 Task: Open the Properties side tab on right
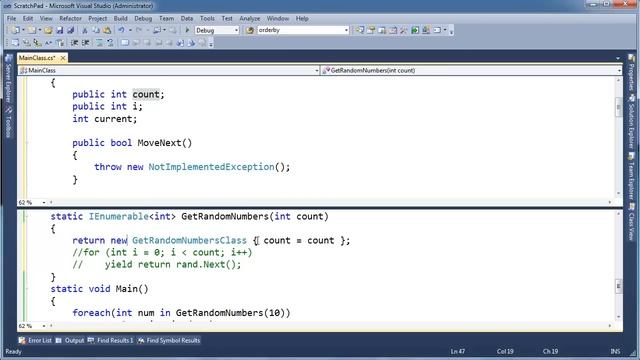pyautogui.click(x=631, y=73)
